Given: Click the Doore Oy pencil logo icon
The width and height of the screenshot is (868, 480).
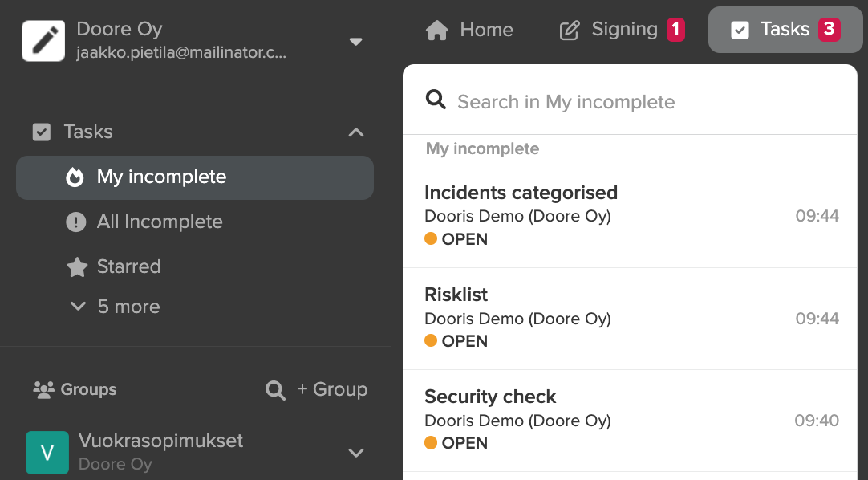Looking at the screenshot, I should 43,41.
